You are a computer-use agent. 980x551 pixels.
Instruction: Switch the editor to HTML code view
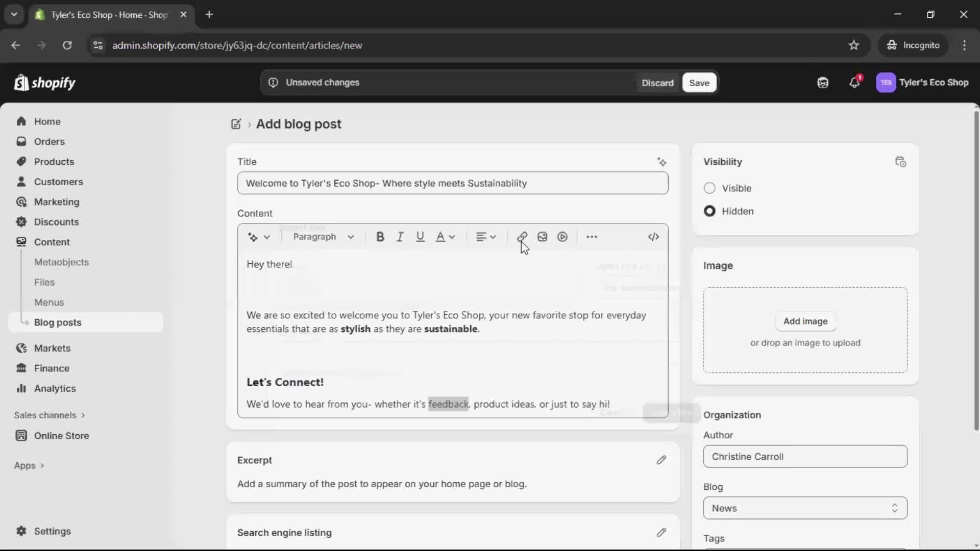tap(654, 236)
